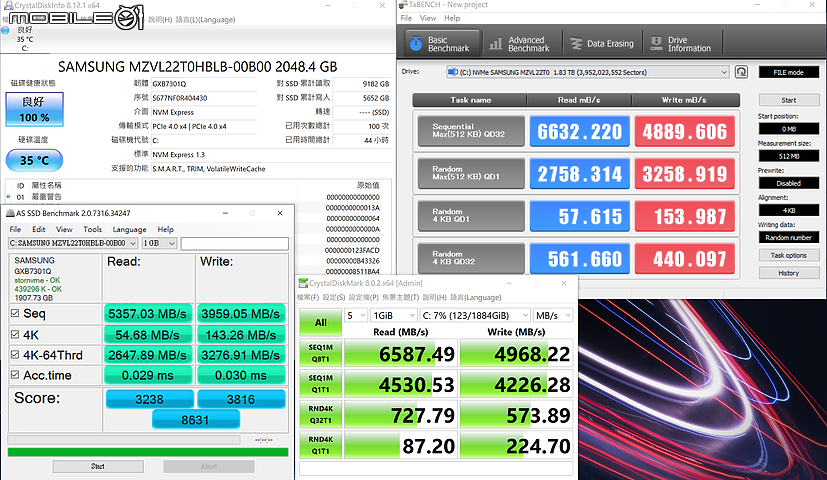Click AS SSD Benchmark title icon
Viewport: 827px width, 480px height.
(x=10, y=213)
